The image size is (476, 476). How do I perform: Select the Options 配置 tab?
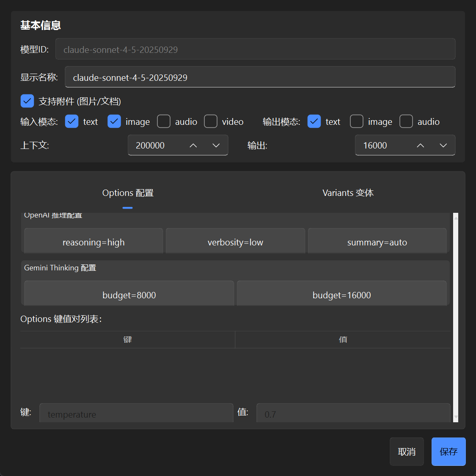(x=128, y=193)
